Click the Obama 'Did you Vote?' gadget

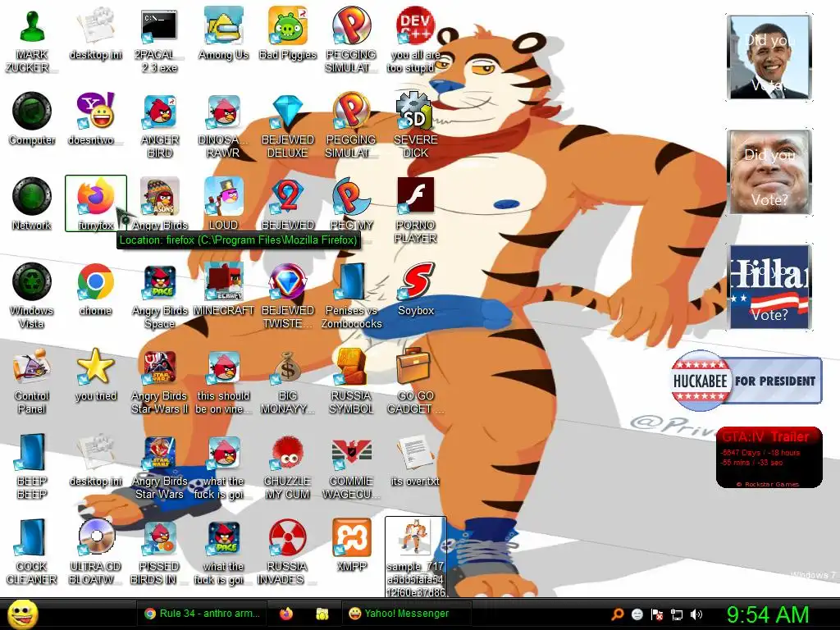pyautogui.click(x=769, y=57)
